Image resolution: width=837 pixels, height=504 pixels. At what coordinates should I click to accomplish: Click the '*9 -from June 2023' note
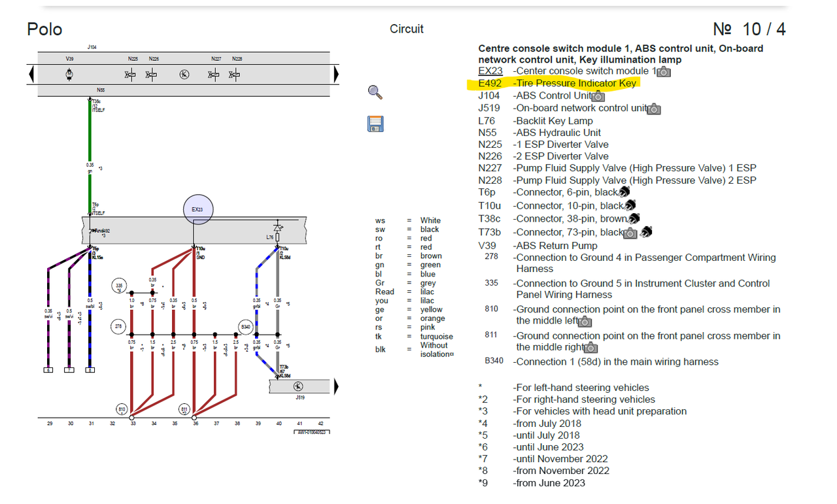point(532,483)
